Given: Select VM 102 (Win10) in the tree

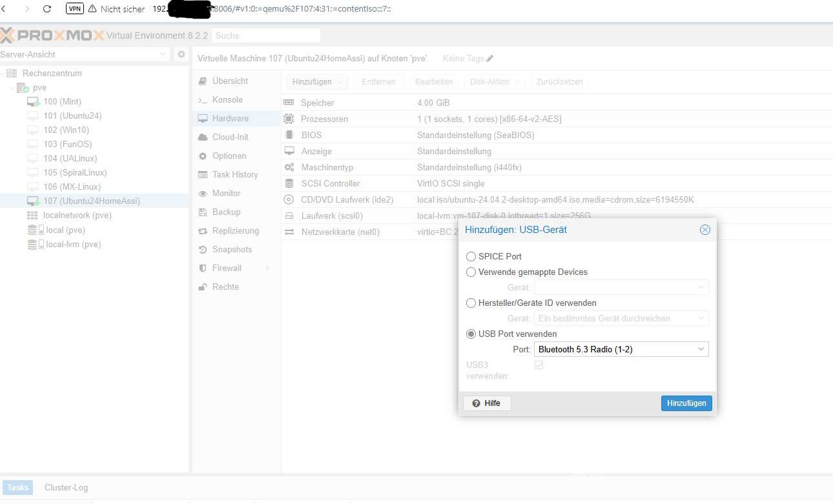Looking at the screenshot, I should click(66, 130).
